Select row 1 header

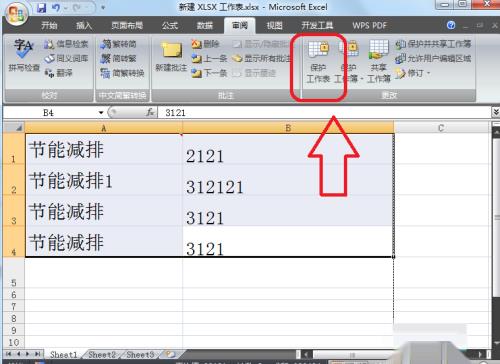(x=14, y=149)
